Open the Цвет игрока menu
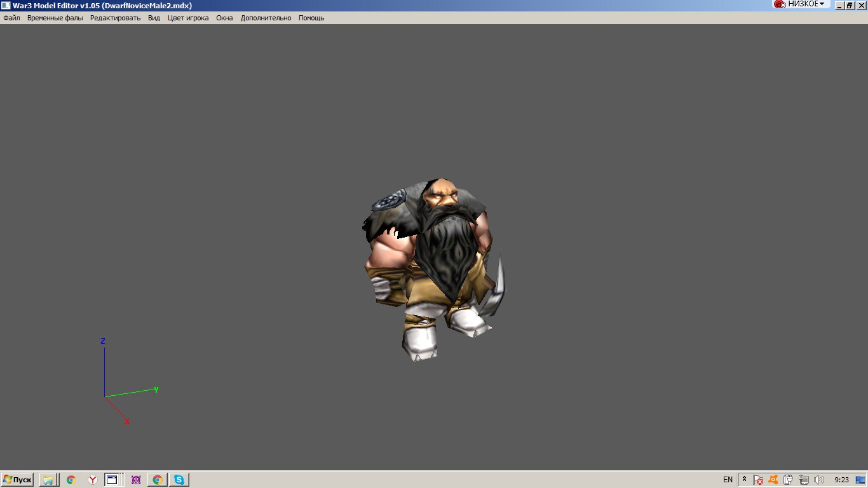868x488 pixels. (188, 18)
